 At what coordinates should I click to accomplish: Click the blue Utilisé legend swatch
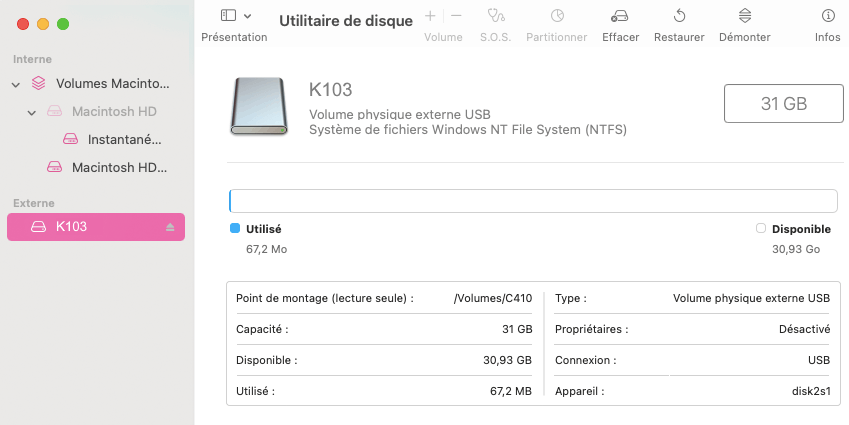coord(235,228)
